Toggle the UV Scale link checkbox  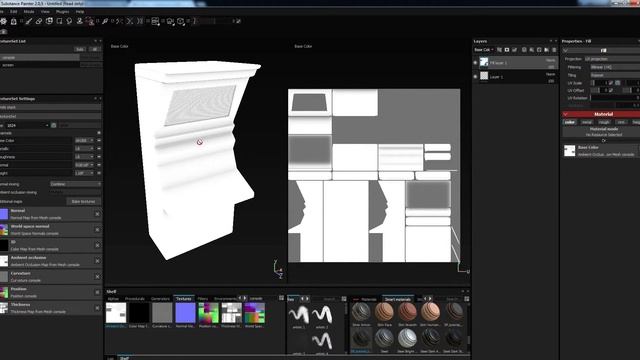[x=618, y=83]
